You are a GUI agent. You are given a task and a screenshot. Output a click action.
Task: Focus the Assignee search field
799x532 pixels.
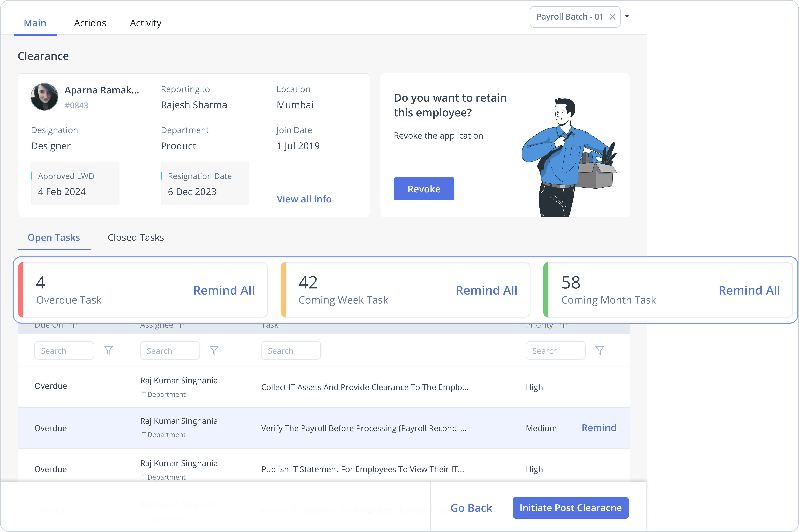point(170,350)
